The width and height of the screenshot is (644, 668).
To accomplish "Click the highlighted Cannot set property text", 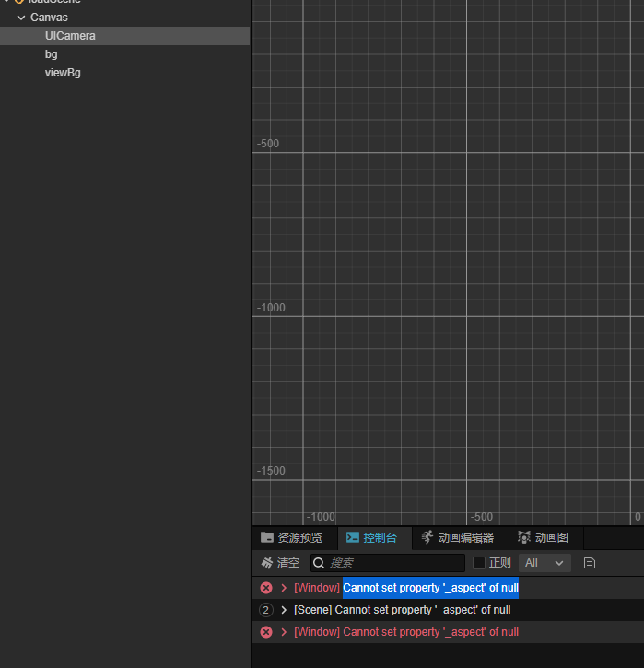I will tap(430, 588).
